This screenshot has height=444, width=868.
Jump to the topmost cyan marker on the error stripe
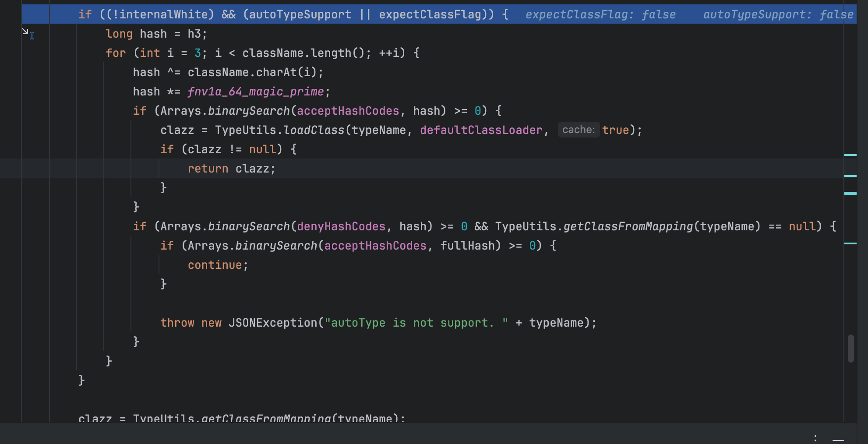pyautogui.click(x=850, y=155)
